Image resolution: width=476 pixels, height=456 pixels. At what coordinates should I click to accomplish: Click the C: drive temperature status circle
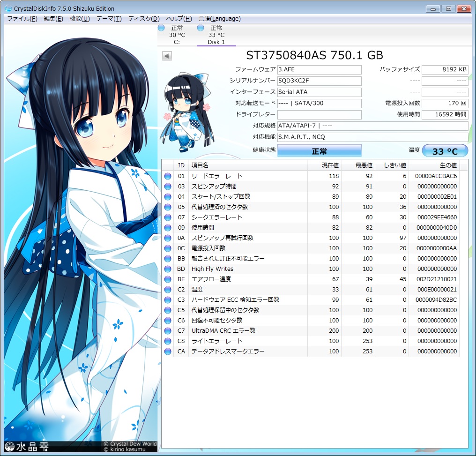161,28
